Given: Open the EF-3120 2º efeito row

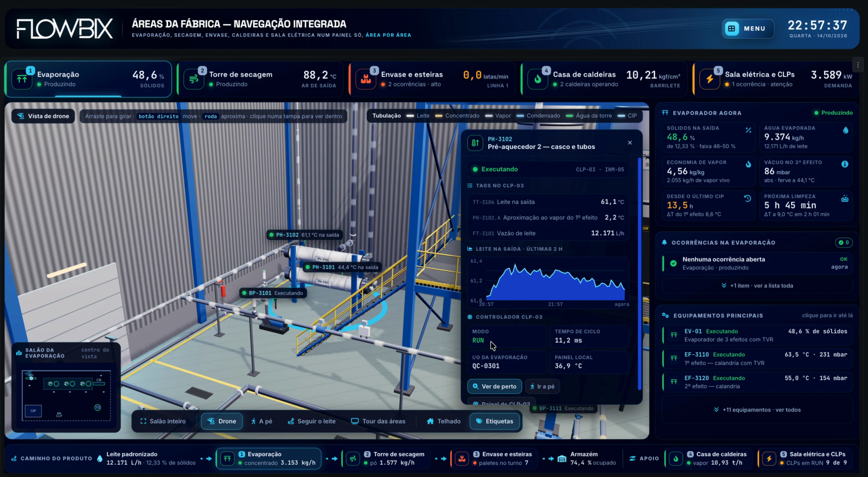Looking at the screenshot, I should click(x=757, y=382).
